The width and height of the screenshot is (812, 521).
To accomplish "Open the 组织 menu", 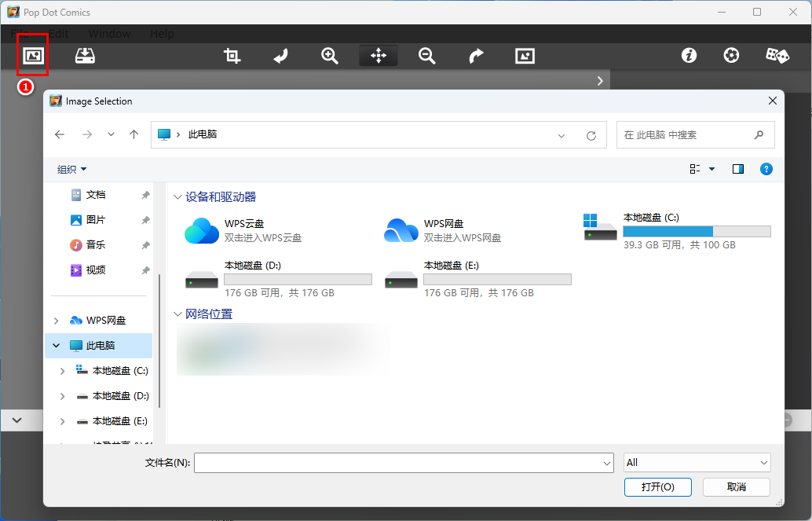I will click(71, 170).
